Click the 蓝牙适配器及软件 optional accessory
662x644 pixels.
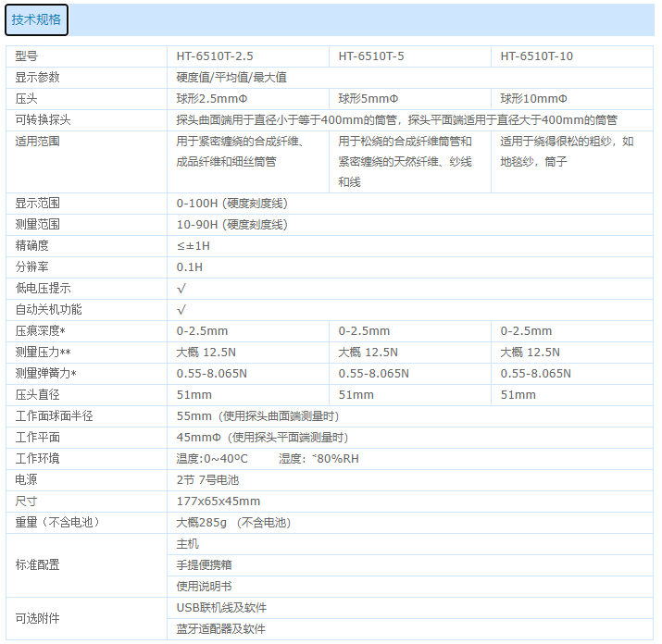point(220,628)
